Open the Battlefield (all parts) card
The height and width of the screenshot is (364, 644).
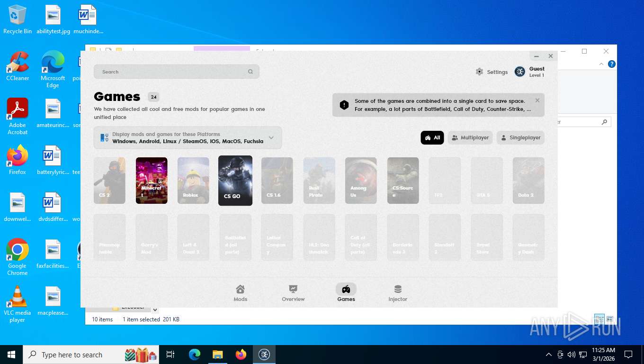[x=235, y=237]
